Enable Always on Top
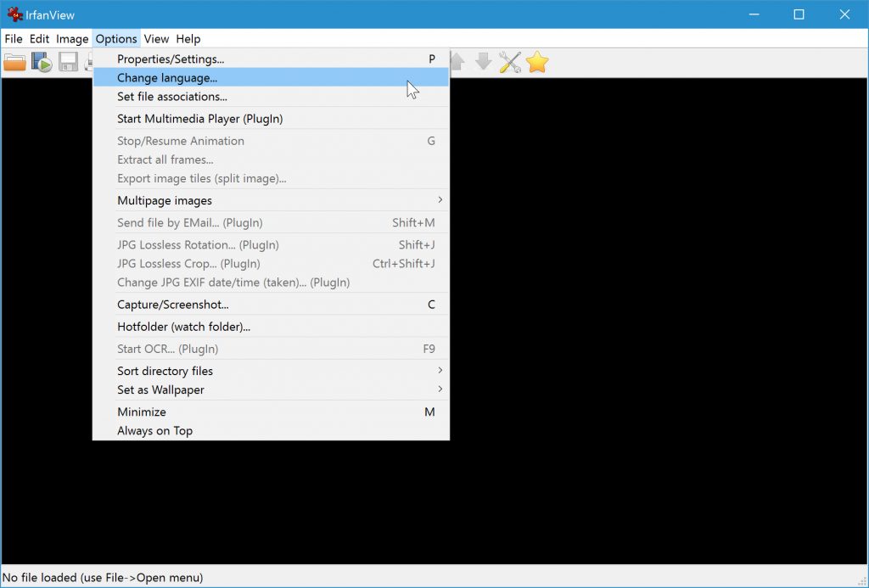Image resolution: width=869 pixels, height=588 pixels. (x=154, y=430)
